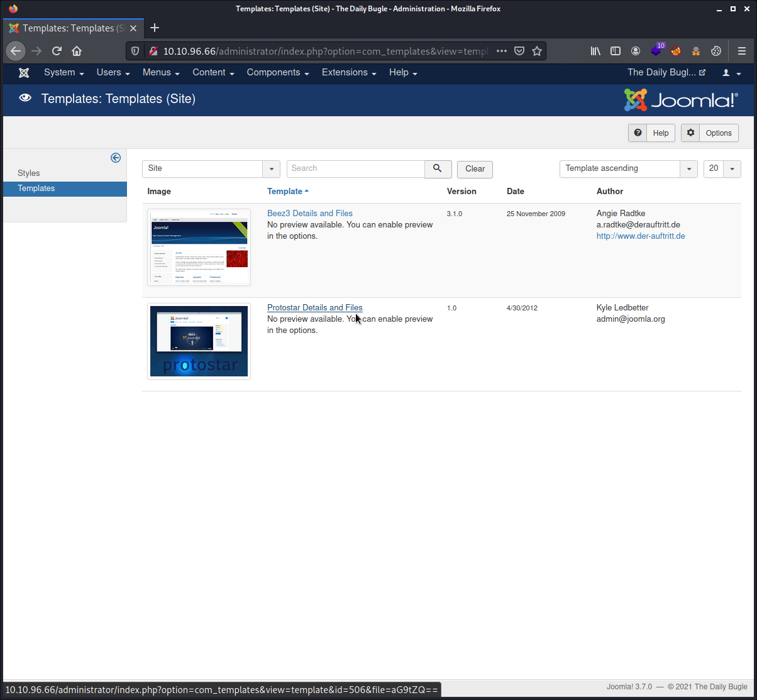Click the 4/30/2012 date cell
The height and width of the screenshot is (700, 757).
pyautogui.click(x=522, y=309)
